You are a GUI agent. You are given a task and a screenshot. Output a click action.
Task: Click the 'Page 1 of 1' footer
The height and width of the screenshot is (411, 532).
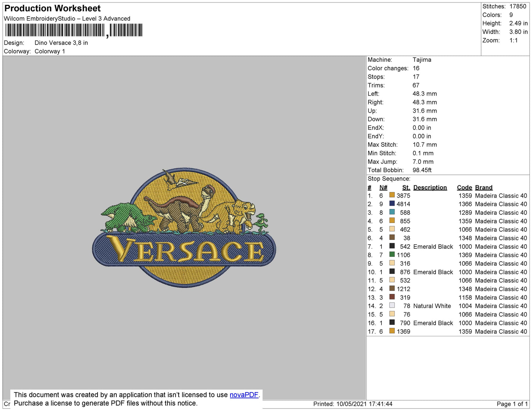point(512,404)
